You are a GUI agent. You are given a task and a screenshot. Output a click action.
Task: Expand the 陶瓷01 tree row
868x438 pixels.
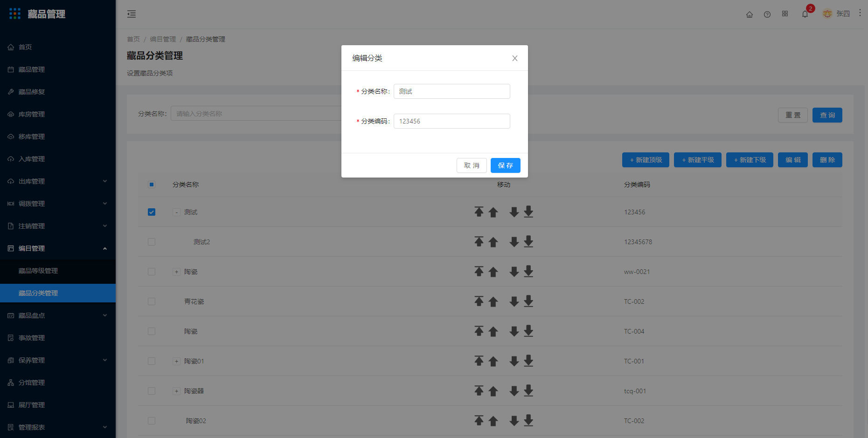coord(176,362)
